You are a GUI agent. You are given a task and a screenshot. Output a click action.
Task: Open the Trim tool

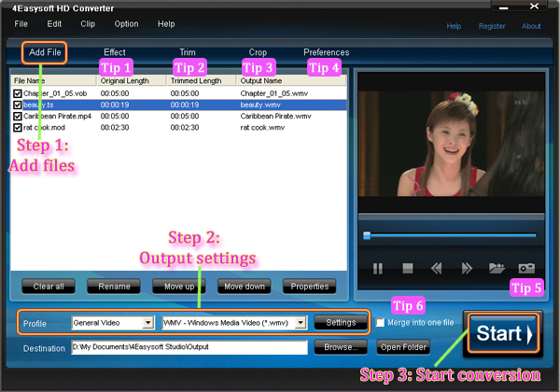tap(188, 52)
